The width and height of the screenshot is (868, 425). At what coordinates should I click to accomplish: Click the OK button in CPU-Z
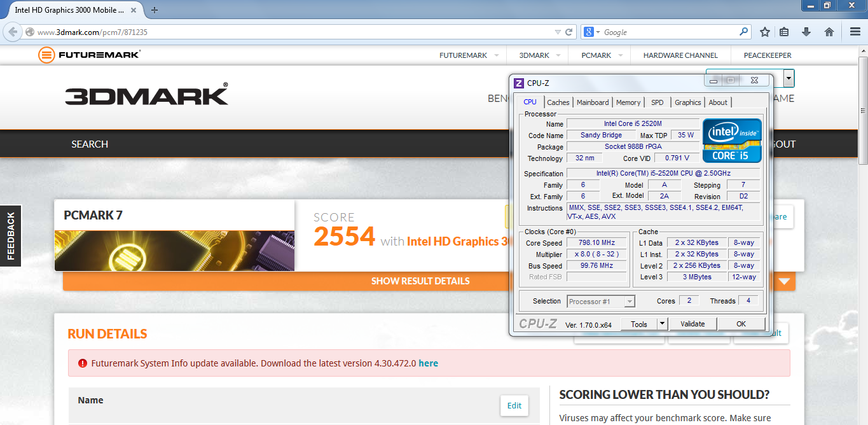741,324
